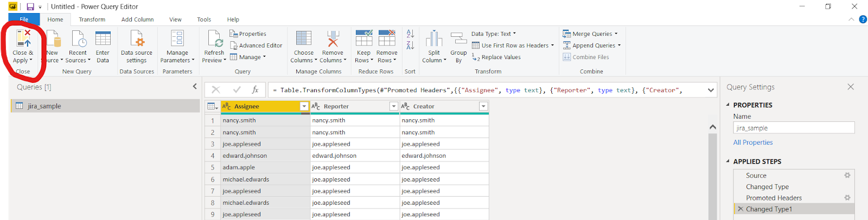
Task: Click the Group By icon
Action: click(x=458, y=39)
